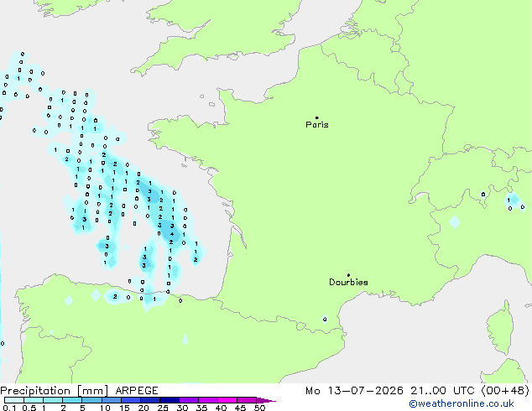This screenshot has width=532, height=411.
Task: Select the 20–25 mm legend swatch
Action: point(149,400)
